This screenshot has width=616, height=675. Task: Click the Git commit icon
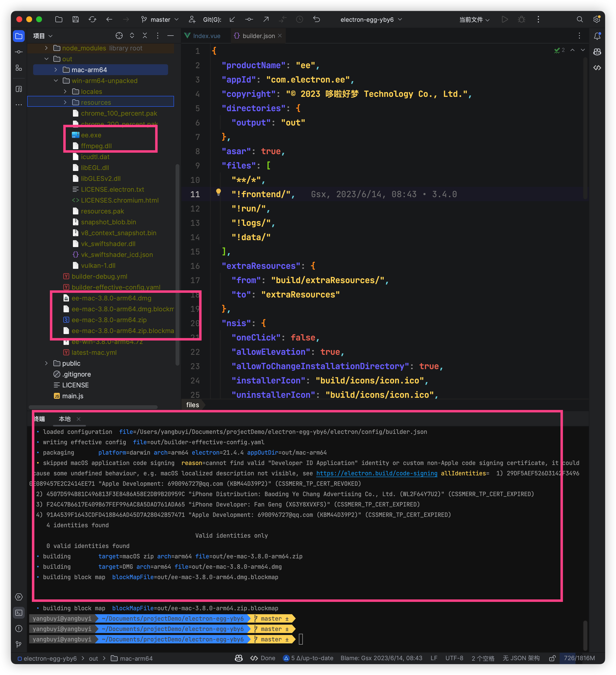(x=249, y=20)
